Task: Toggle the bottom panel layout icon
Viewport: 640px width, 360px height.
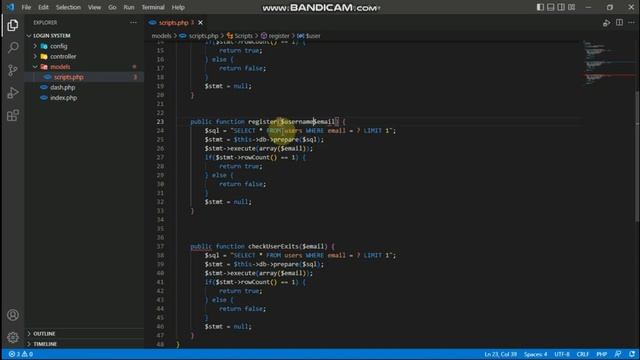Action: click(551, 7)
